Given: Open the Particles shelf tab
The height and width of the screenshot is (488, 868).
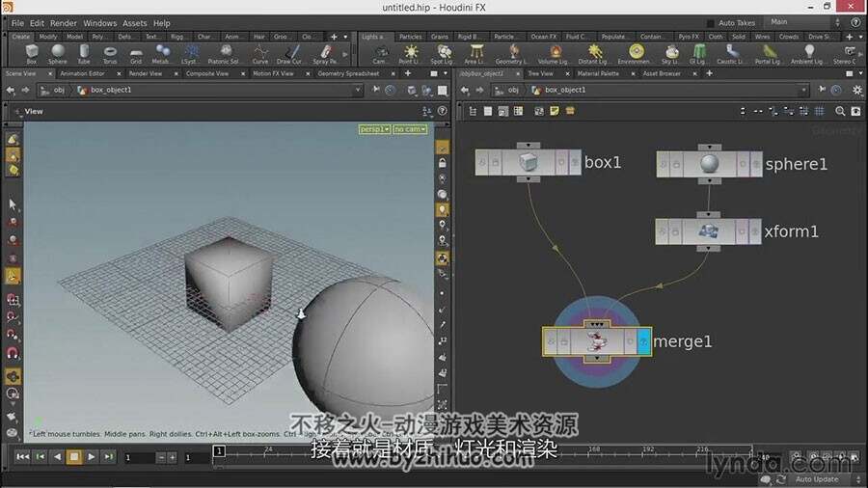Looking at the screenshot, I should pos(411,37).
